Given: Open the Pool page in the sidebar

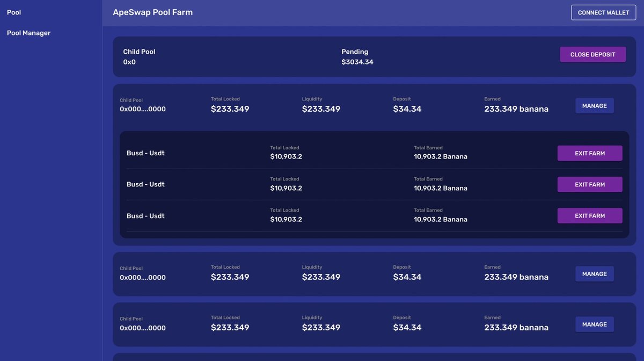Looking at the screenshot, I should pos(14,12).
